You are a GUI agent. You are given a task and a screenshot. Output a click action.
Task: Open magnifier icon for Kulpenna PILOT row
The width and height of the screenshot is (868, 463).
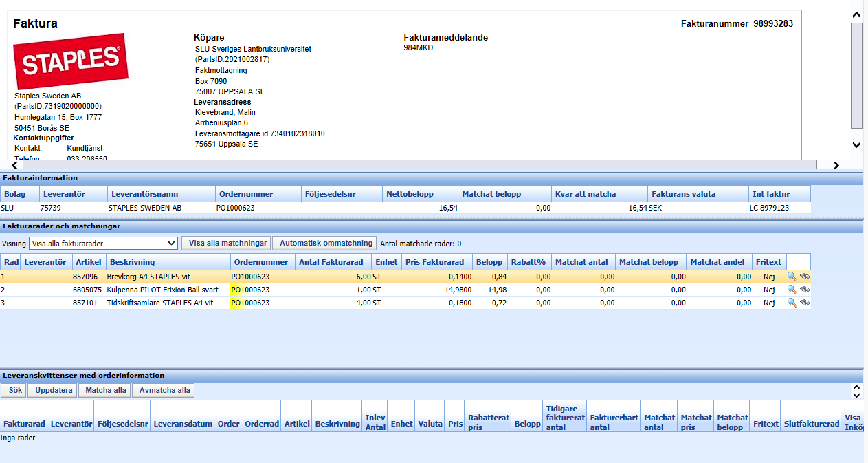click(x=792, y=290)
